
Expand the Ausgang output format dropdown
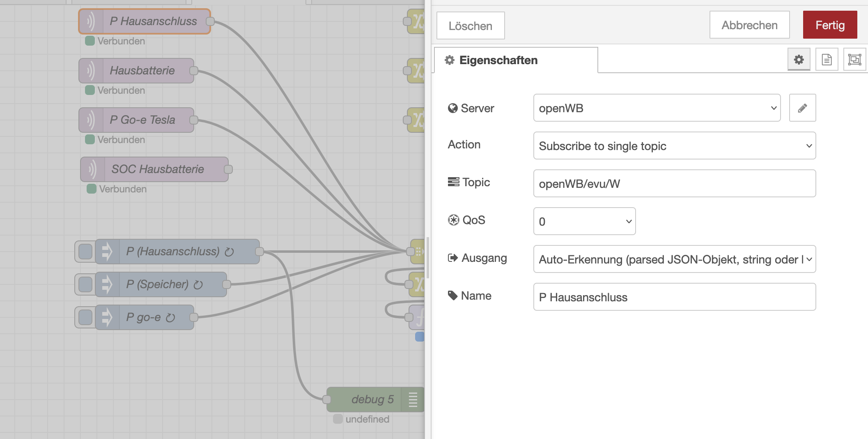click(x=674, y=259)
